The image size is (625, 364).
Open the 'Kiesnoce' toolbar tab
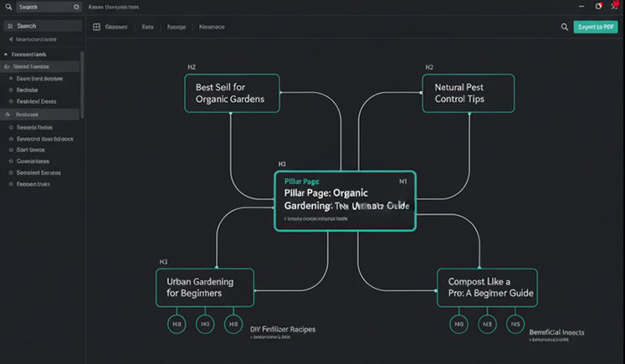(212, 27)
